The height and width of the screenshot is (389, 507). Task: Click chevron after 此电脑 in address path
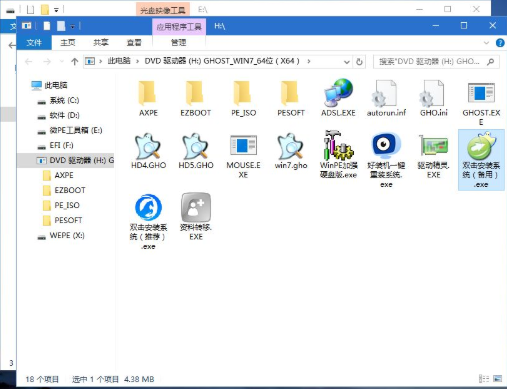pyautogui.click(x=137, y=61)
